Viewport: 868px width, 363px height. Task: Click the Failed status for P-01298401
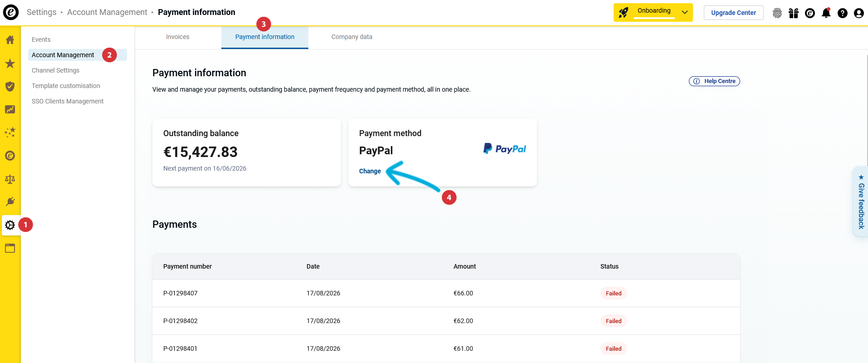[x=614, y=348]
